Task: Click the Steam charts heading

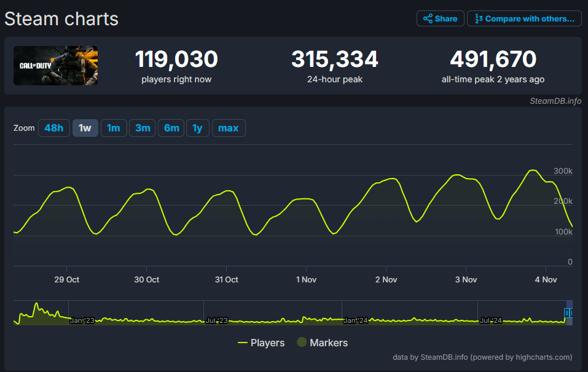Action: 61,19
